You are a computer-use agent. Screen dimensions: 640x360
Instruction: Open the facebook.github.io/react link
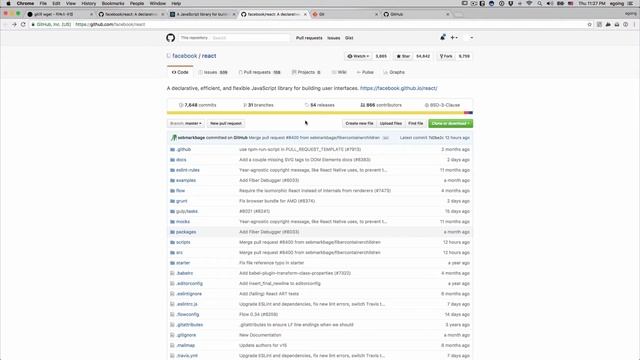click(398, 88)
